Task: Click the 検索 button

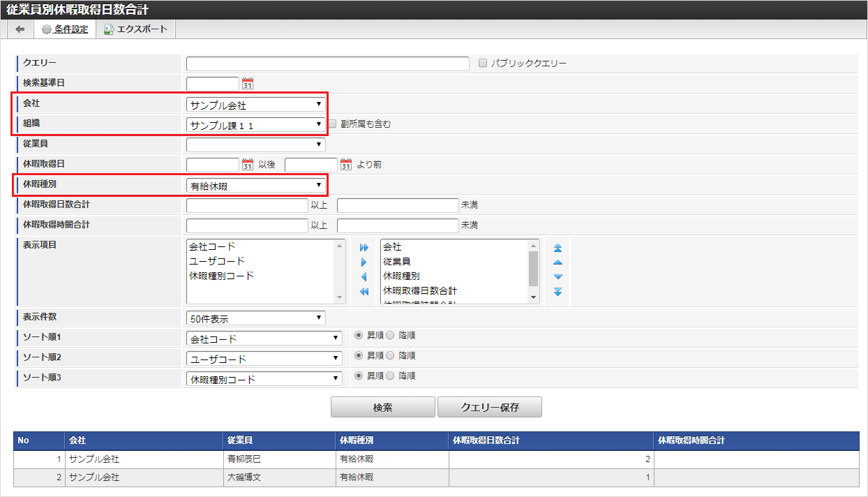Action: tap(382, 407)
